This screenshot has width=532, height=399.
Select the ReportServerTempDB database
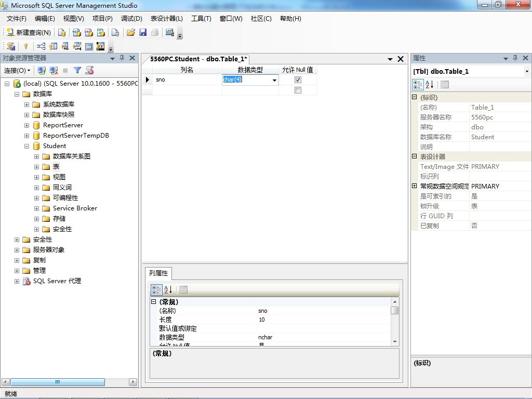(76, 136)
